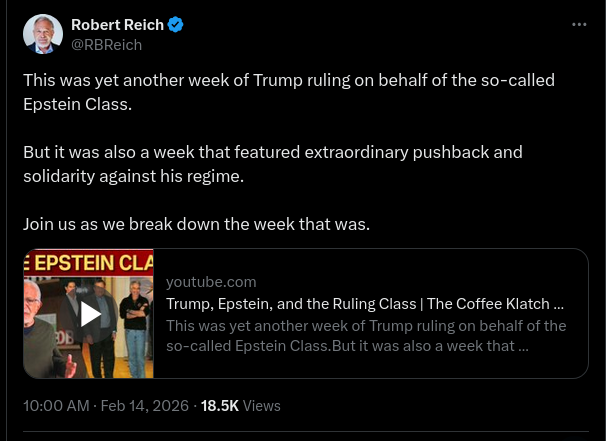606x441 pixels.
Task: Click the "Views" label beside the count
Action: [262, 406]
